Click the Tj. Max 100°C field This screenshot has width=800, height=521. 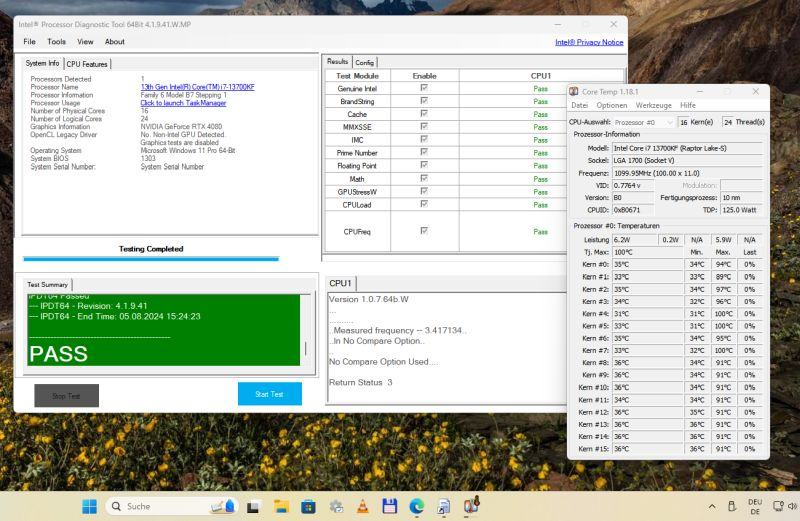pyautogui.click(x=647, y=252)
